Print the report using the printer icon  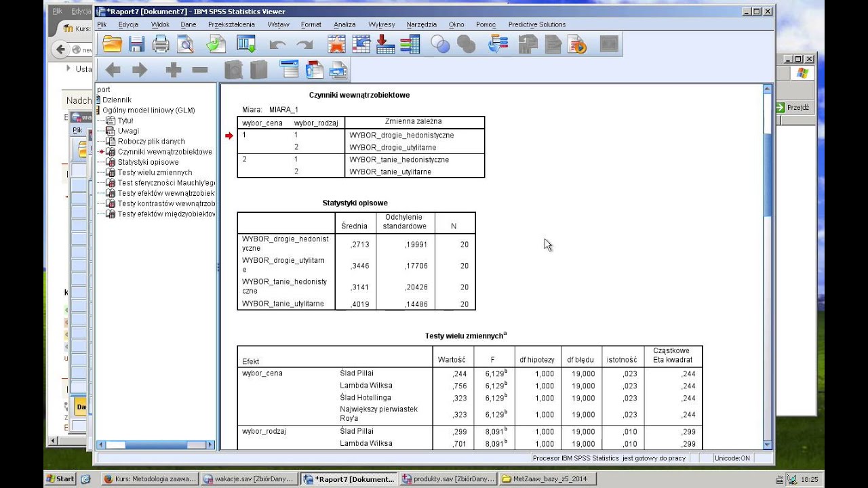[161, 45]
